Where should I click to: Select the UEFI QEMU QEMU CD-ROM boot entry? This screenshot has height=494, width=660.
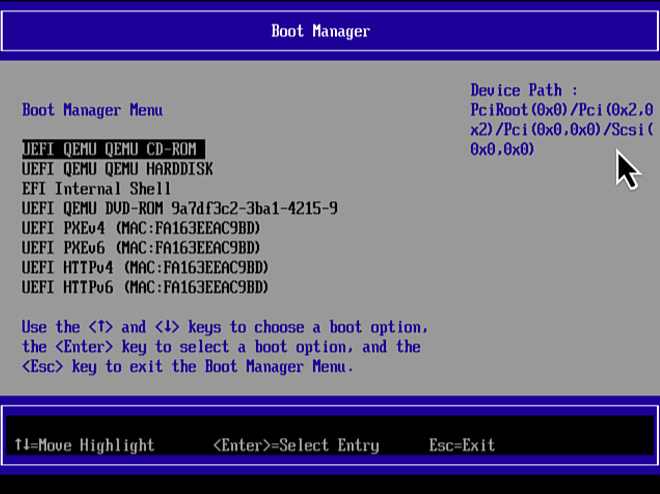(x=113, y=149)
